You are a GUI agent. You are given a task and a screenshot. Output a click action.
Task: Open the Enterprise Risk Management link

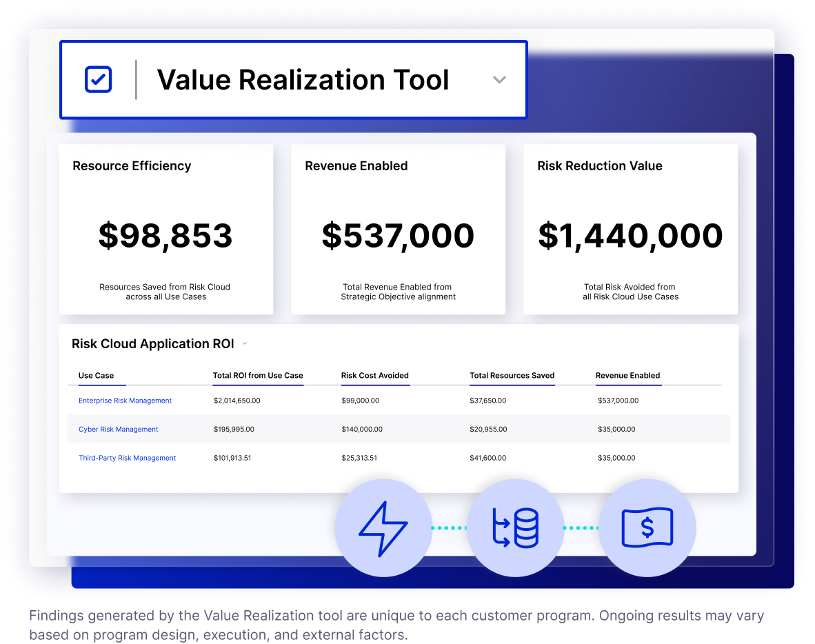pos(125,401)
